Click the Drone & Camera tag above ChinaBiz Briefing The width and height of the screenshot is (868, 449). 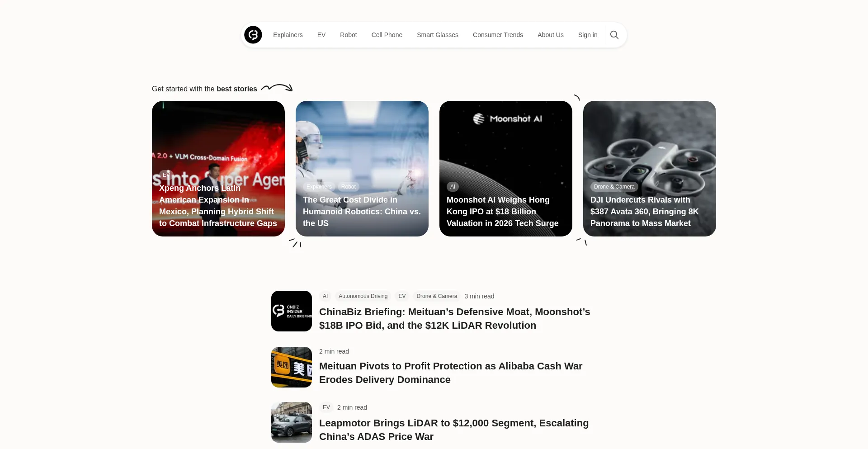(x=437, y=296)
